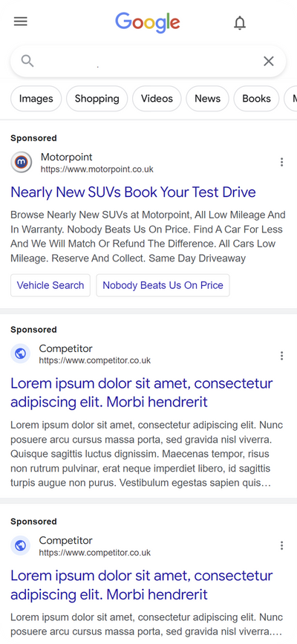Viewport: 297px width, 644px height.
Task: Focus the Google search field
Action: pyautogui.click(x=148, y=61)
